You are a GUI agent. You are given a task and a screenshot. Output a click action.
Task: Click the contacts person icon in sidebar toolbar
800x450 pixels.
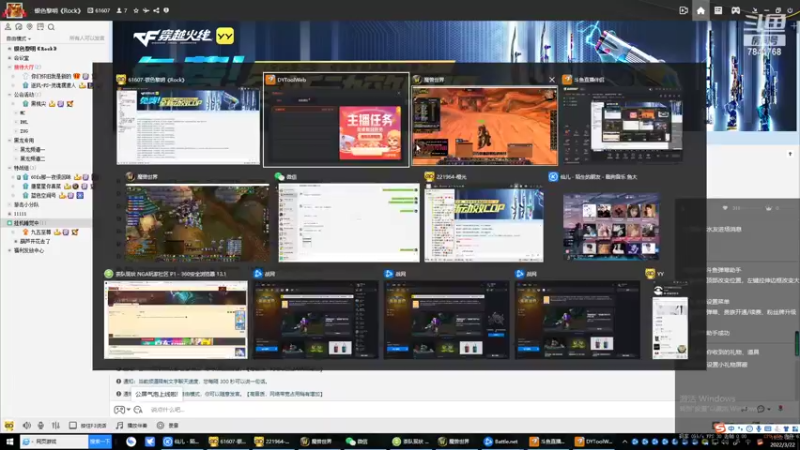(8, 27)
